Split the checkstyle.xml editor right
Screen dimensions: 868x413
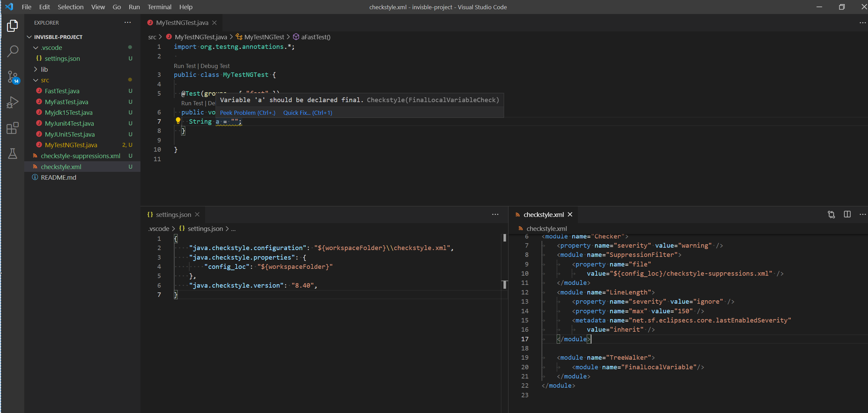click(847, 215)
